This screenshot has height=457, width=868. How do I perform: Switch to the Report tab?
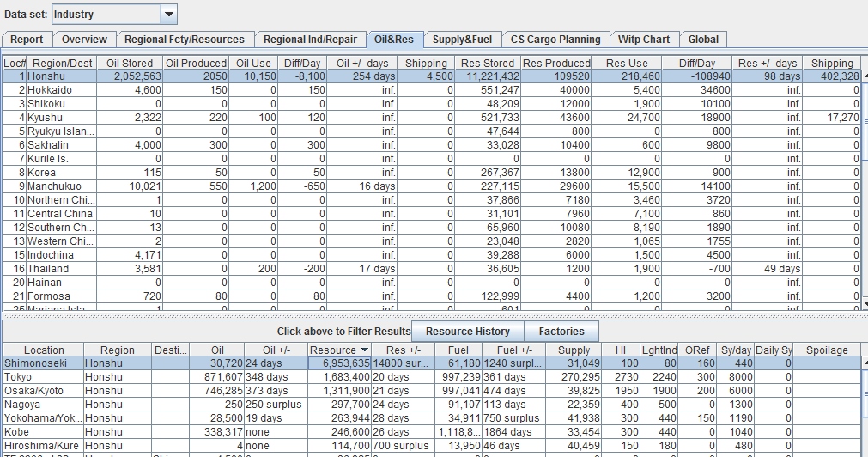click(x=27, y=40)
